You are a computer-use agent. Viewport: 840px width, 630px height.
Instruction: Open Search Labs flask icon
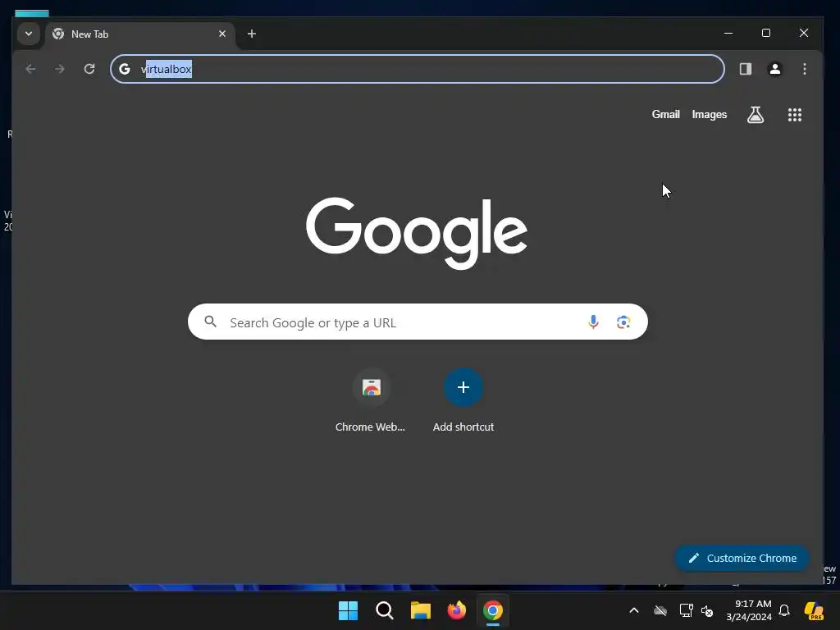(x=756, y=115)
